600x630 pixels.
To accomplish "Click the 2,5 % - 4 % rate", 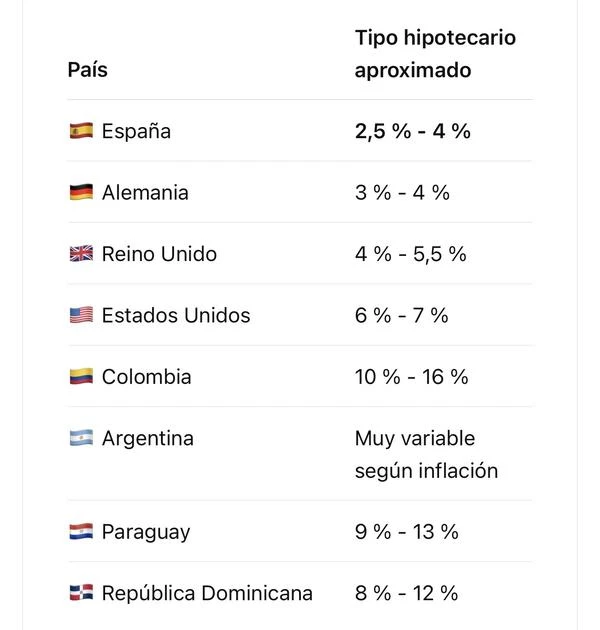I will tap(413, 131).
